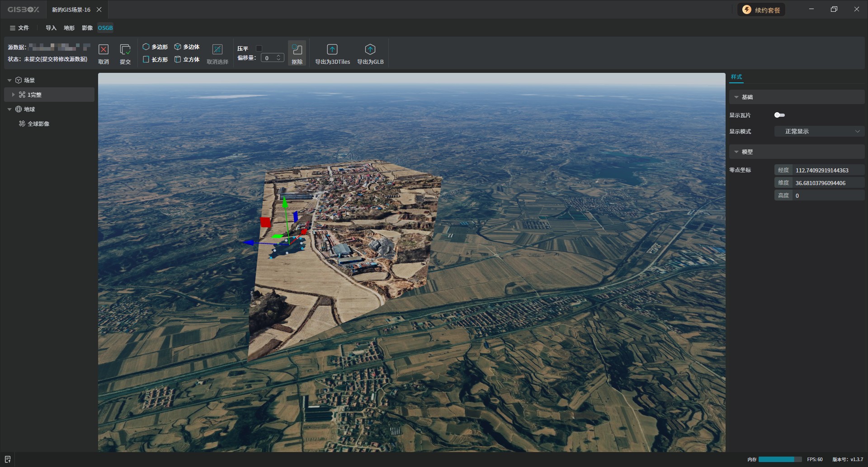The width and height of the screenshot is (868, 467).
Task: Click the 续约套餐 renew plan button
Action: (761, 10)
